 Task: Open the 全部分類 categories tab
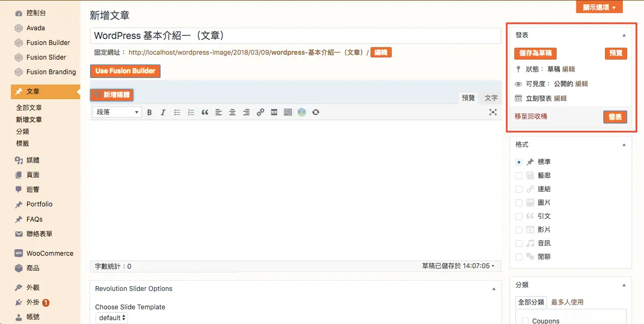(531, 302)
